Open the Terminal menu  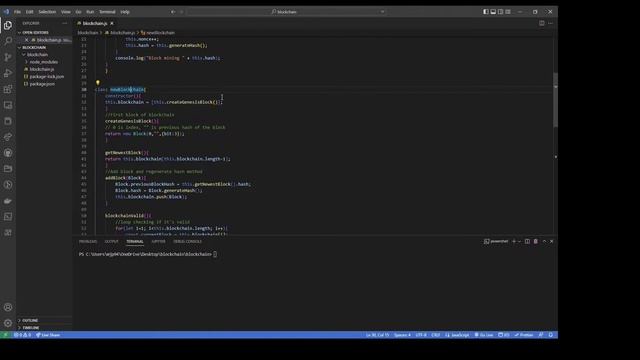pyautogui.click(x=107, y=12)
